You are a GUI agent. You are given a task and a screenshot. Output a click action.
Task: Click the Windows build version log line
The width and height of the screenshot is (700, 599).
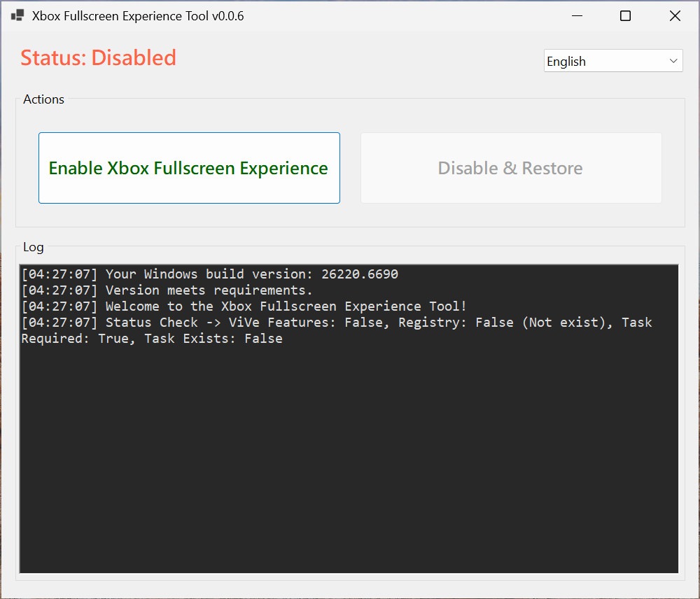pos(210,274)
